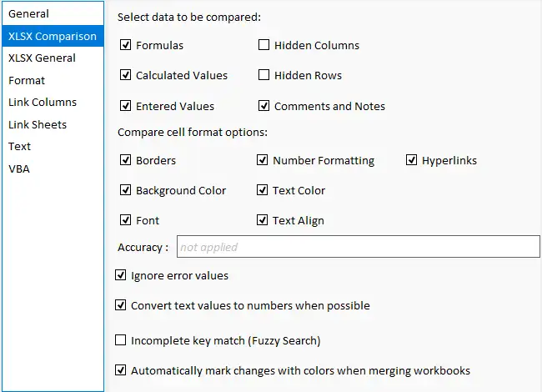The width and height of the screenshot is (542, 392).
Task: Enable Incomplete key match (Fuzzy Search)
Action: click(x=120, y=340)
